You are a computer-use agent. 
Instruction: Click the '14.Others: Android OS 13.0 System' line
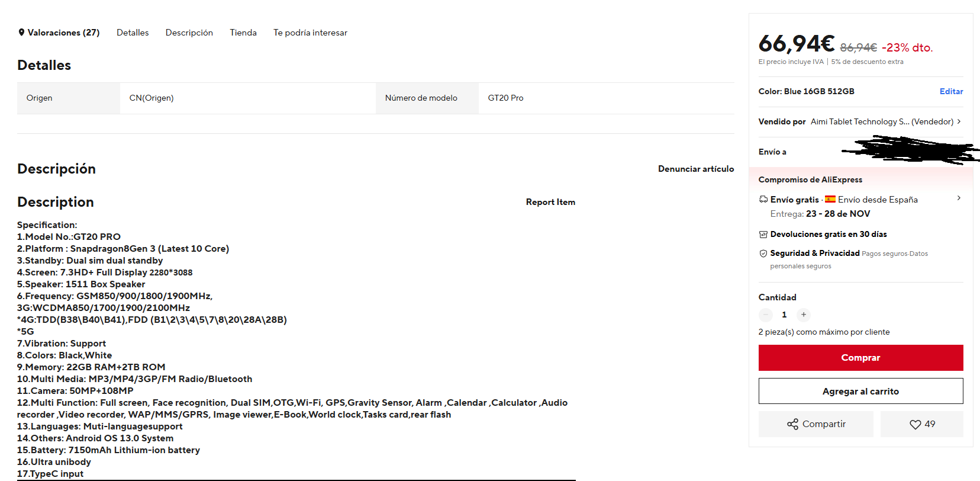click(x=95, y=438)
